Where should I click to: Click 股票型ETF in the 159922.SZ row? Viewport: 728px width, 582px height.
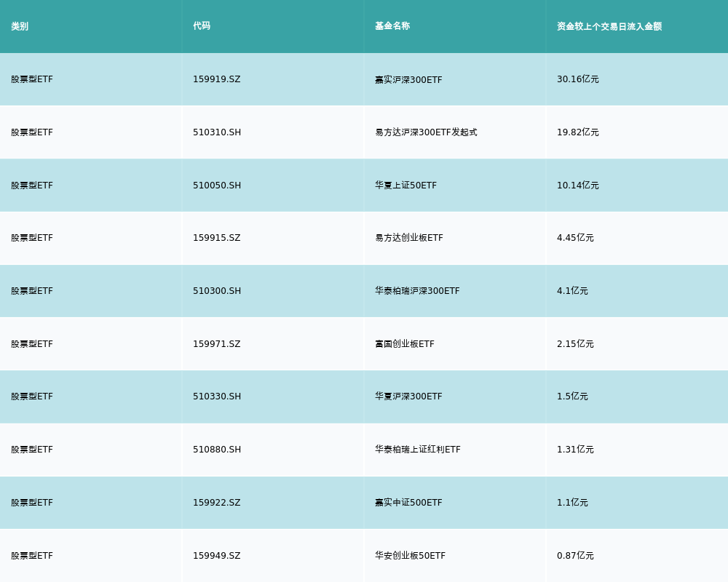(x=32, y=503)
